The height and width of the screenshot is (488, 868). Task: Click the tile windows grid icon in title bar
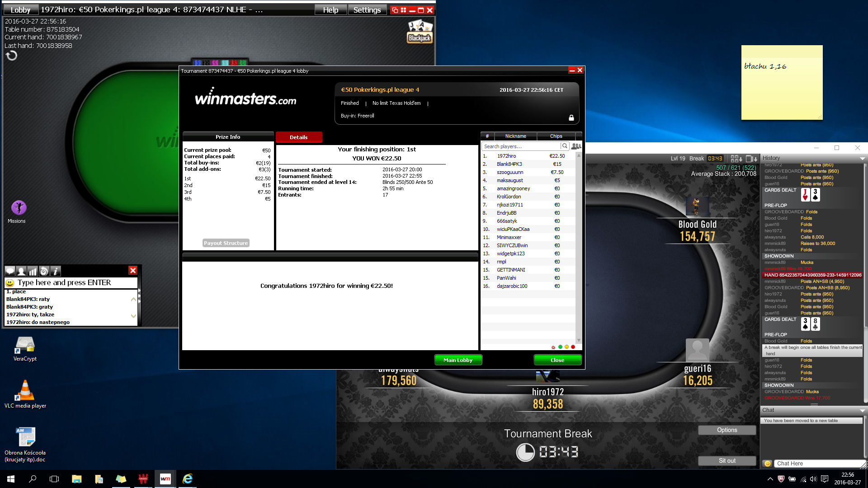click(x=403, y=10)
